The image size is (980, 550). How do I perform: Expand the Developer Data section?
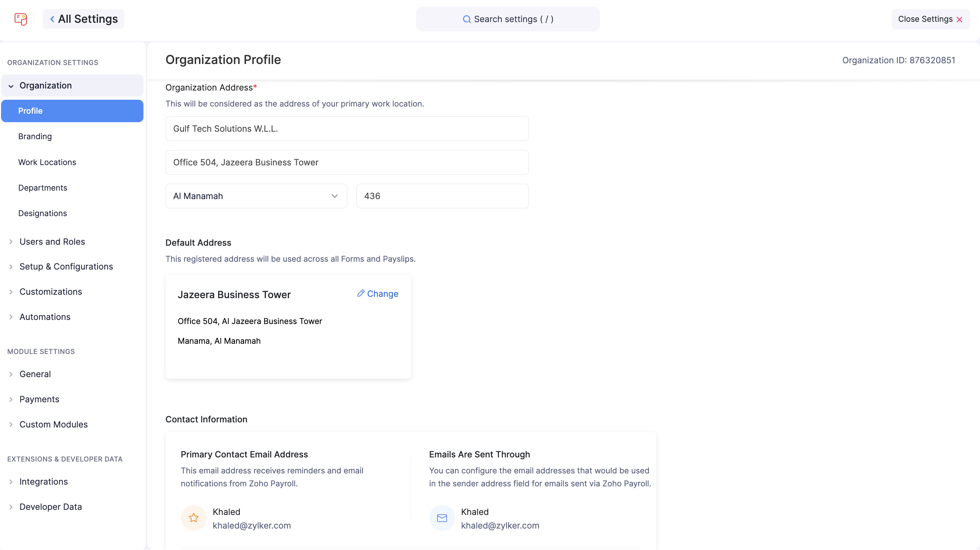coord(10,507)
